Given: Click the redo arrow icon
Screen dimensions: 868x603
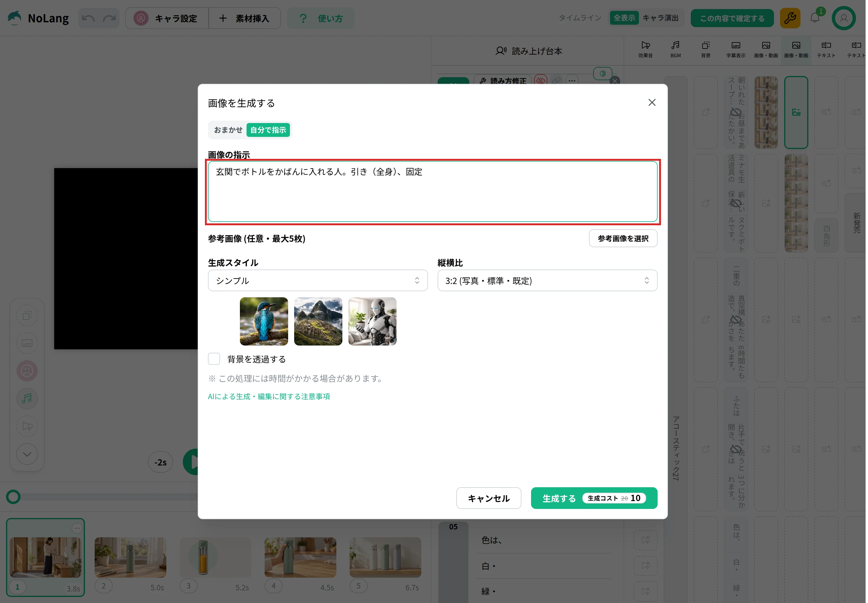Looking at the screenshot, I should point(109,18).
